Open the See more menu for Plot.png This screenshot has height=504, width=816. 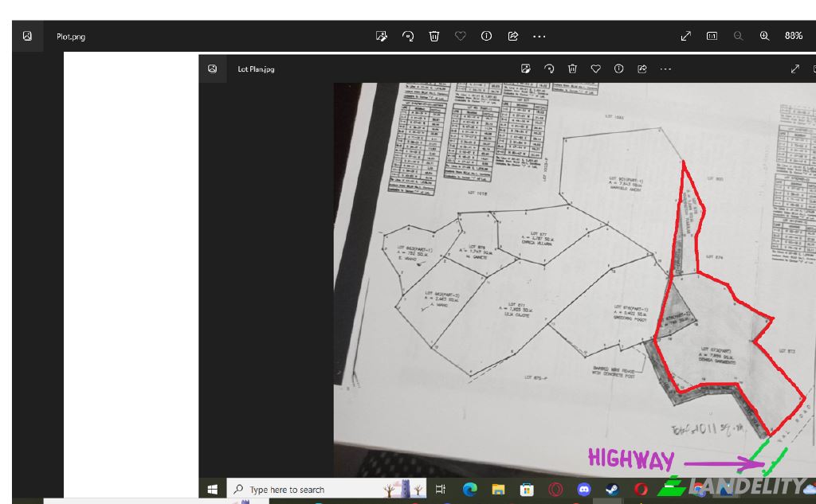[x=539, y=36]
